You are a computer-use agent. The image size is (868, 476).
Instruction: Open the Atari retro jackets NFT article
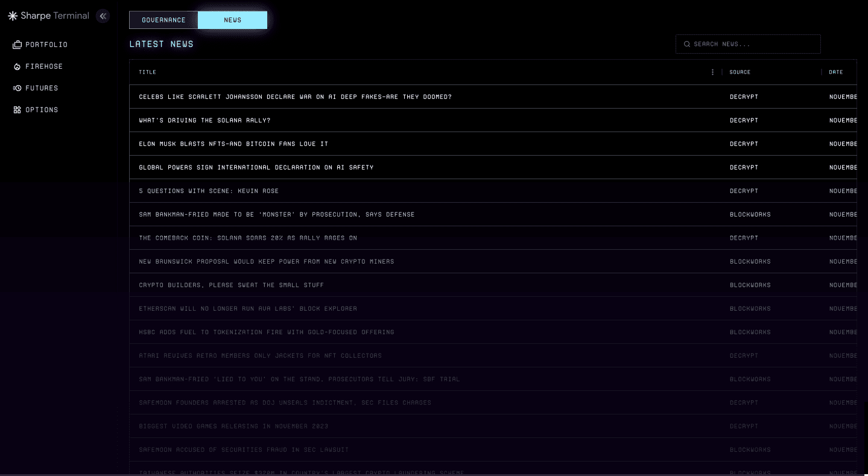(x=260, y=355)
